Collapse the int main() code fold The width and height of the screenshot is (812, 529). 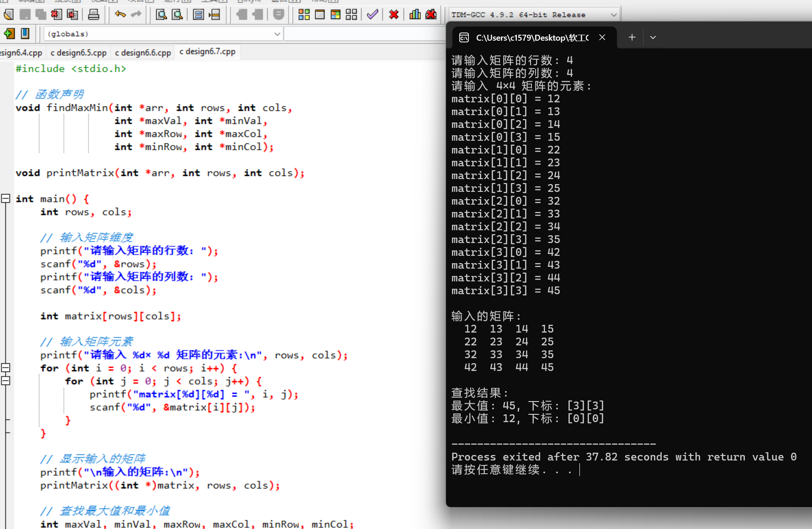[x=5, y=198]
